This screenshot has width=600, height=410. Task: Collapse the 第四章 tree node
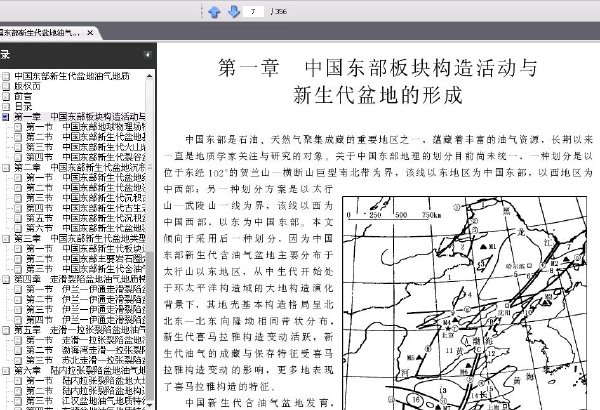[6, 279]
